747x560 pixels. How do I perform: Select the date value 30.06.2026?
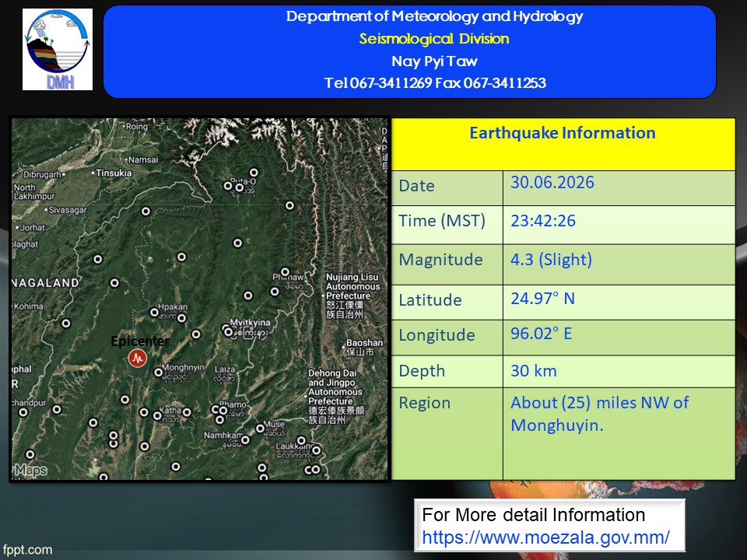pyautogui.click(x=552, y=182)
